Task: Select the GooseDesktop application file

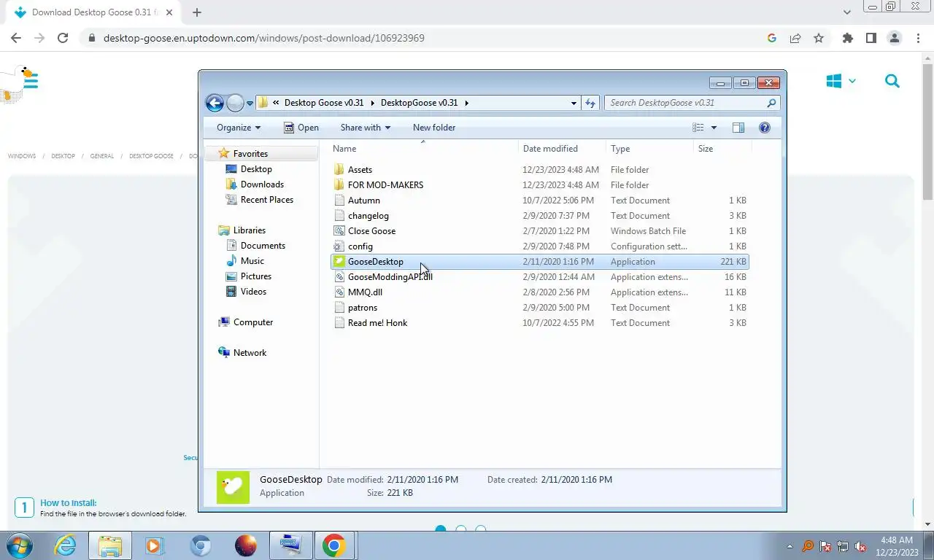Action: point(539,262)
